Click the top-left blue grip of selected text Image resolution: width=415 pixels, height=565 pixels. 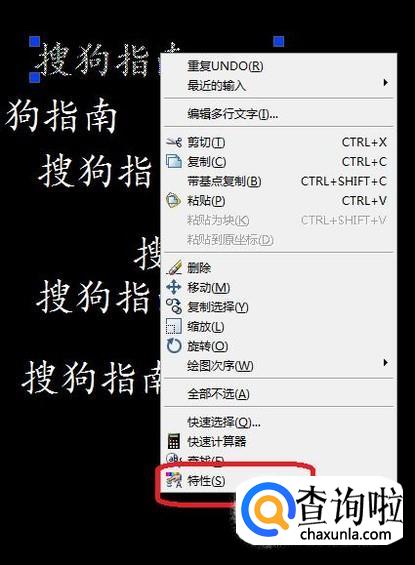pyautogui.click(x=35, y=41)
